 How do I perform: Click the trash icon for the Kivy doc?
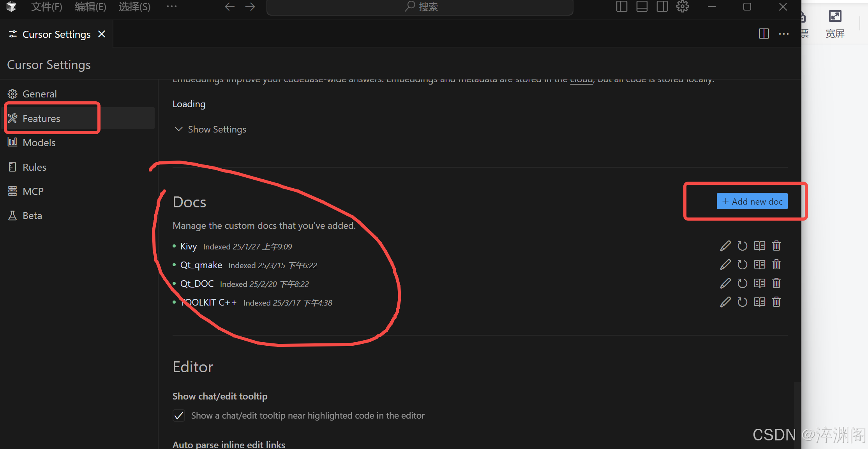tap(776, 246)
